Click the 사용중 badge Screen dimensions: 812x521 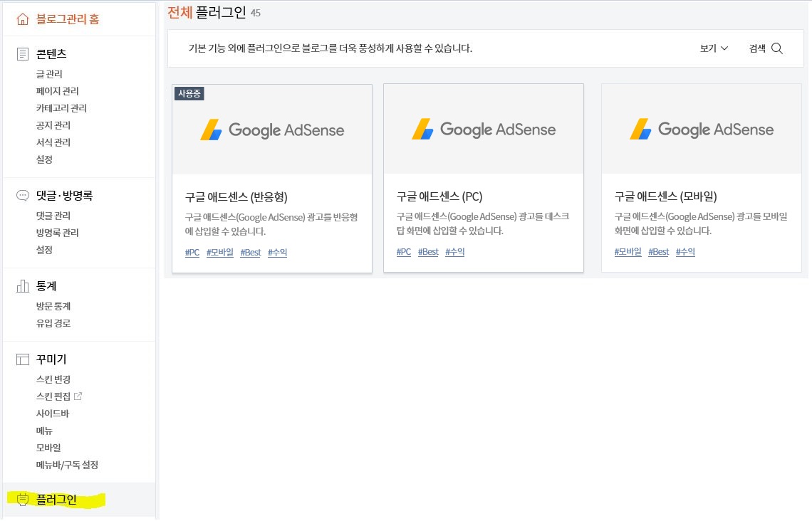point(189,94)
